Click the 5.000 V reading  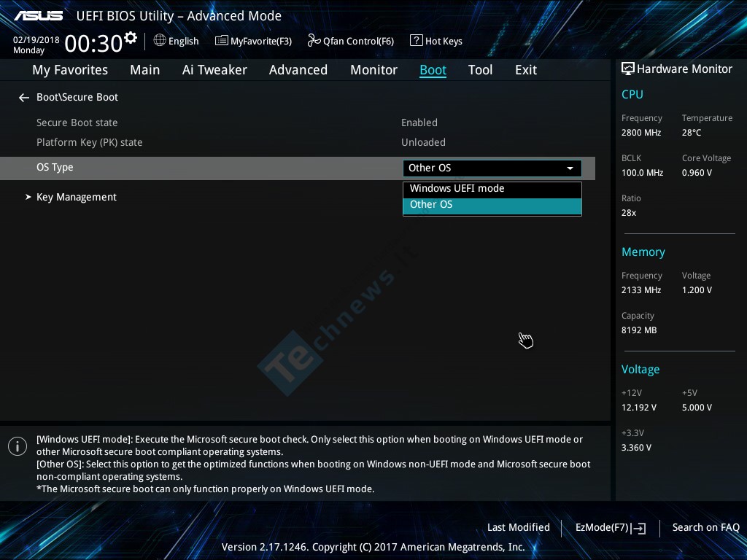pyautogui.click(x=697, y=408)
